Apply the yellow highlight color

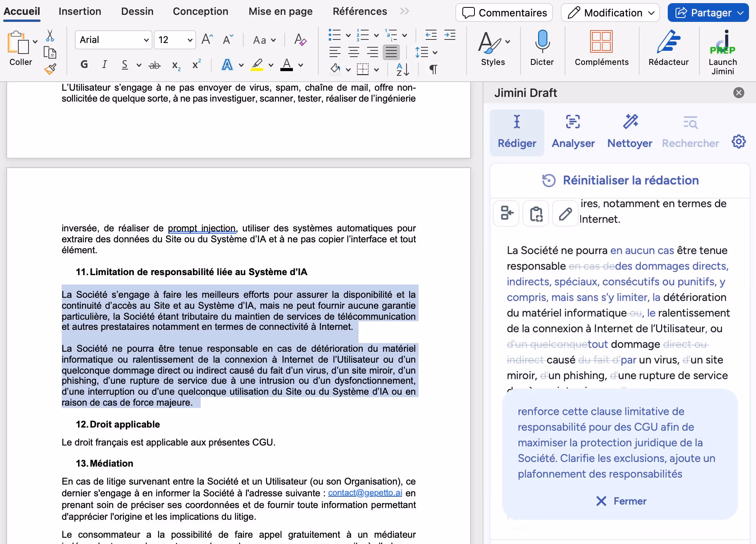[x=257, y=65]
